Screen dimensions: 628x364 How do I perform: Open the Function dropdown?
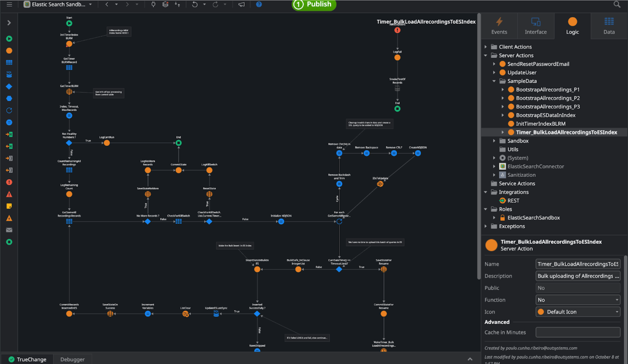(x=578, y=300)
